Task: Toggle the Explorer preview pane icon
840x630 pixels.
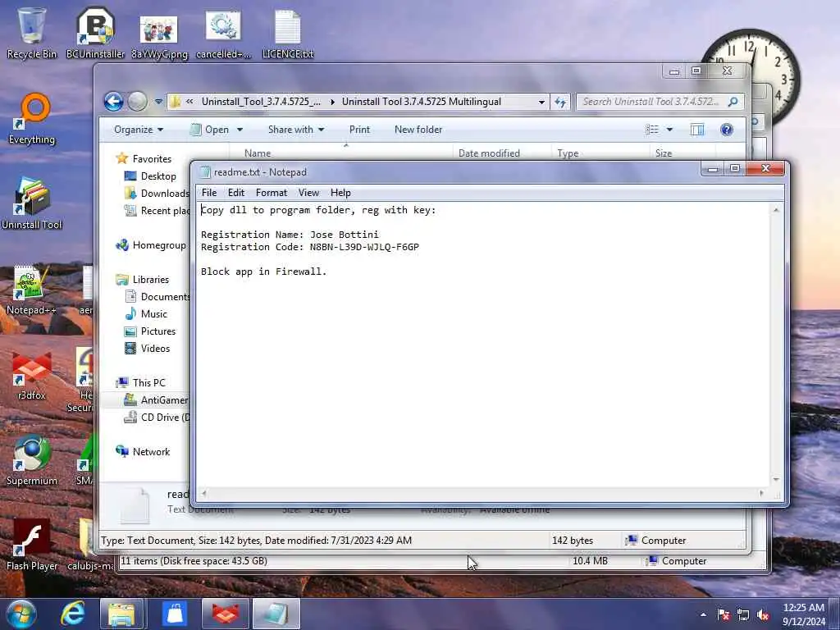Action: click(x=697, y=130)
